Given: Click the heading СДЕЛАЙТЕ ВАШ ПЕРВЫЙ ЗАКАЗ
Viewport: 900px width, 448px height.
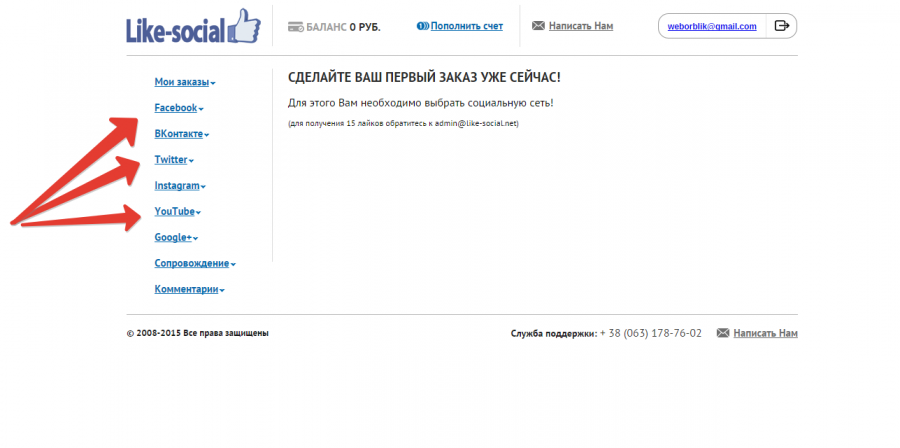Looking at the screenshot, I should [x=424, y=77].
